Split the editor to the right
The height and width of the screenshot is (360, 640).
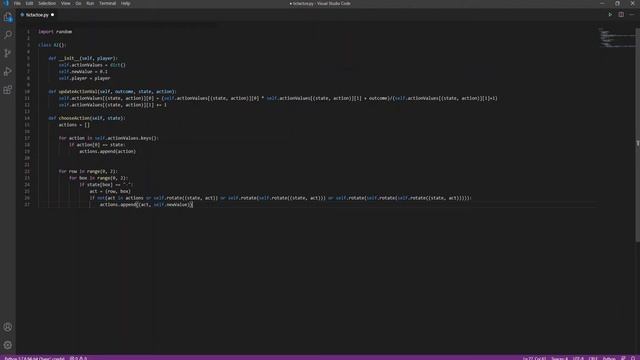[621, 15]
